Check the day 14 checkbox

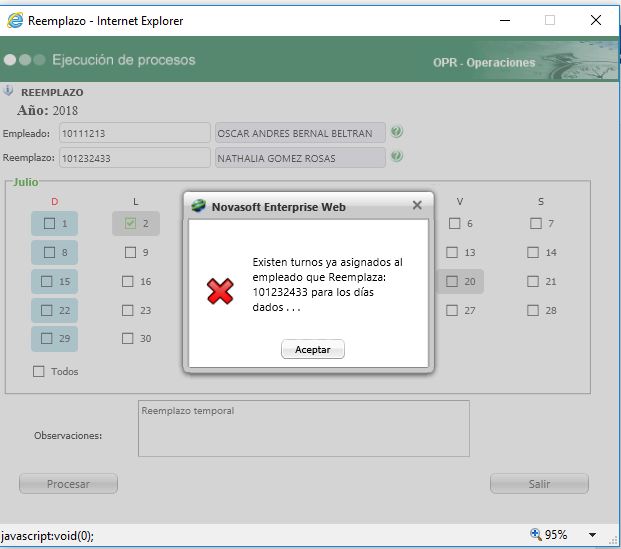click(x=533, y=252)
